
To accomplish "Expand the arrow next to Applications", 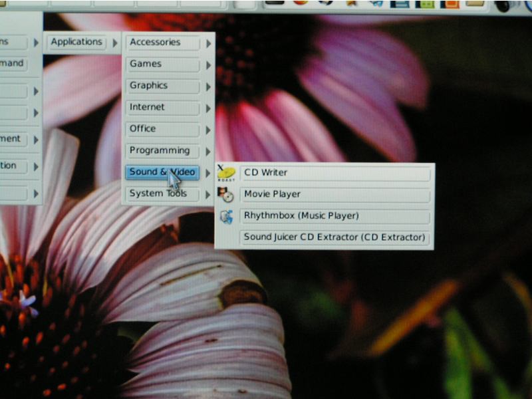I will 114,43.
